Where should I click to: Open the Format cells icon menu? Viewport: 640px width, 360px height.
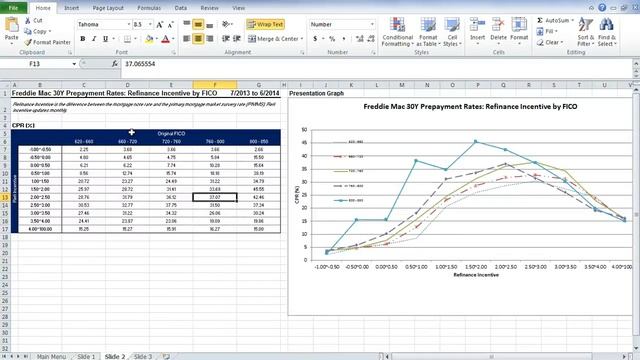click(519, 25)
